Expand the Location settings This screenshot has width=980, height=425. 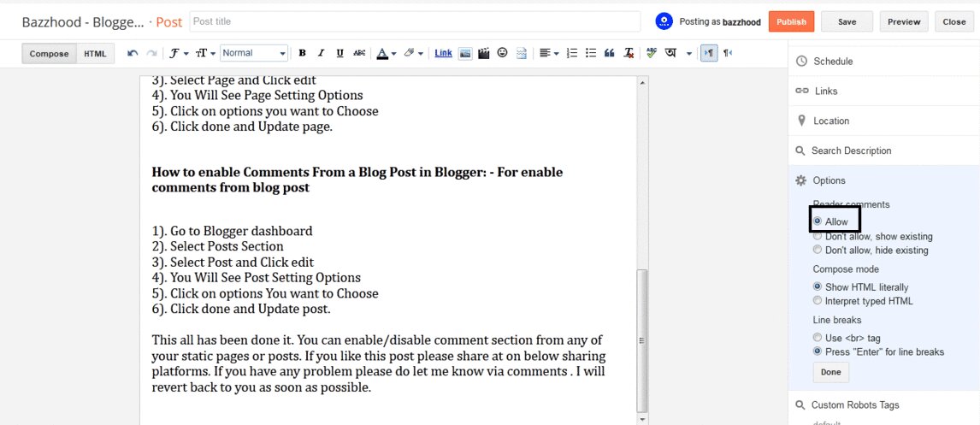883,121
